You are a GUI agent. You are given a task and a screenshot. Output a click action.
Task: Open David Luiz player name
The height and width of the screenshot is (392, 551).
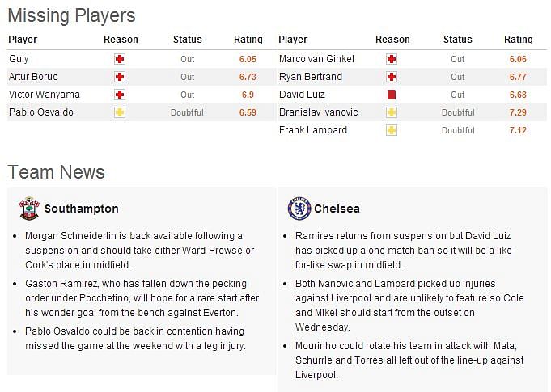tap(302, 95)
